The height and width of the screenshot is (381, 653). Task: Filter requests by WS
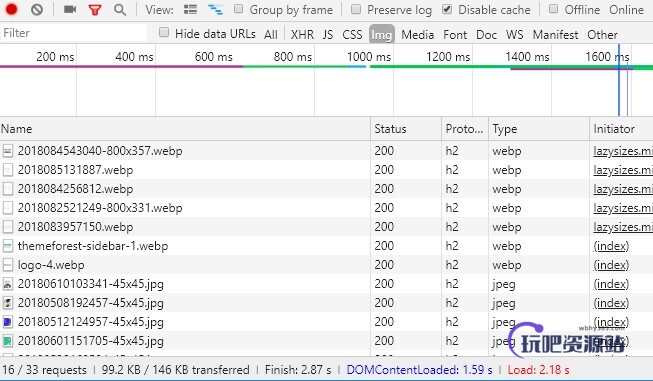coord(515,35)
